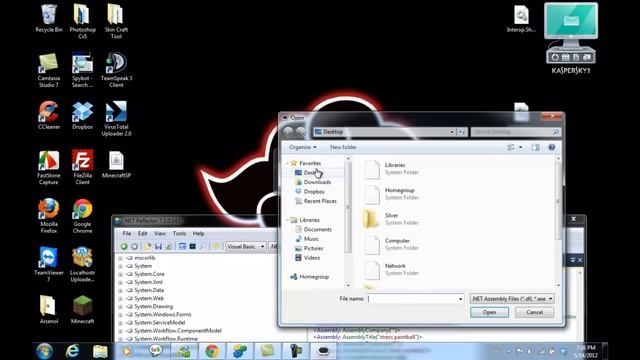Image resolution: width=640 pixels, height=360 pixels.
Task: Select System.Workflow.ComponentModel in the assembly tree
Action: 178,331
